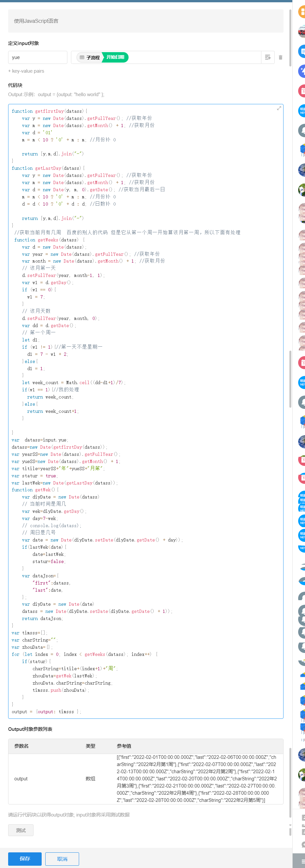
Task: Save the code block with 保存
Action: tap(25, 859)
